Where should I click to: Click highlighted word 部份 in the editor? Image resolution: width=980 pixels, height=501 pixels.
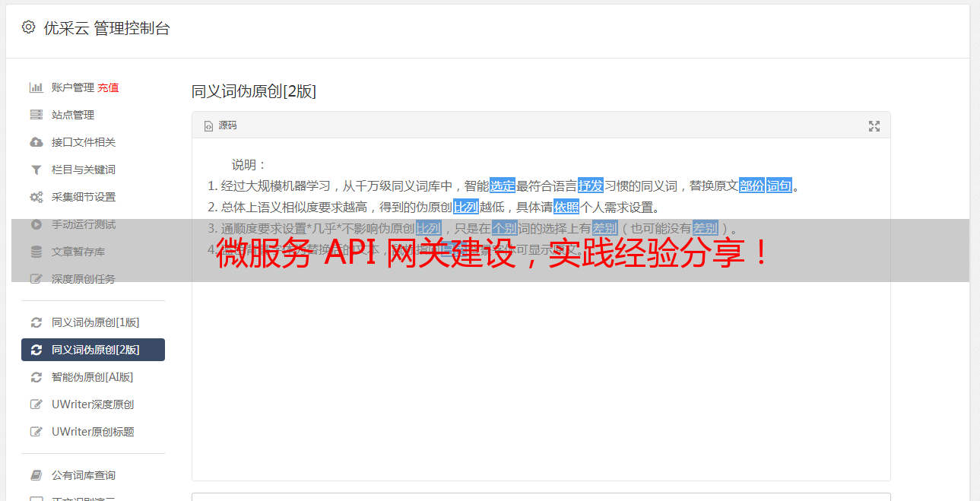[x=752, y=185]
